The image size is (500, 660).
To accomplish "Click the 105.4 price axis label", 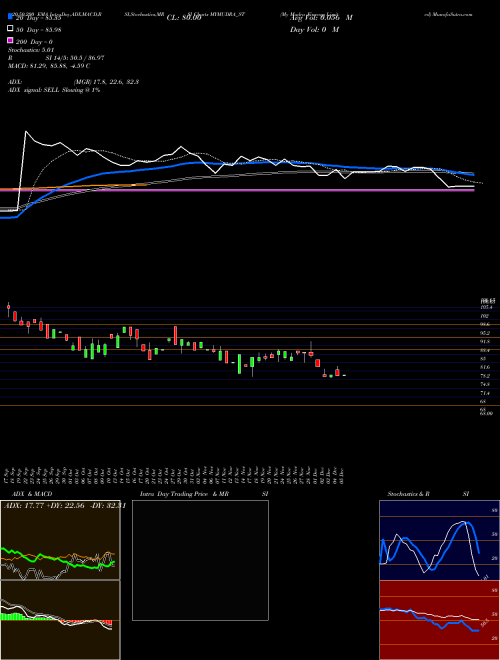I will click(486, 307).
